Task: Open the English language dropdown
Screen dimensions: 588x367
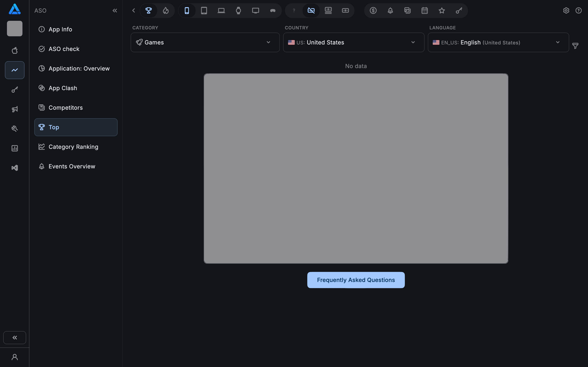Action: (498, 42)
